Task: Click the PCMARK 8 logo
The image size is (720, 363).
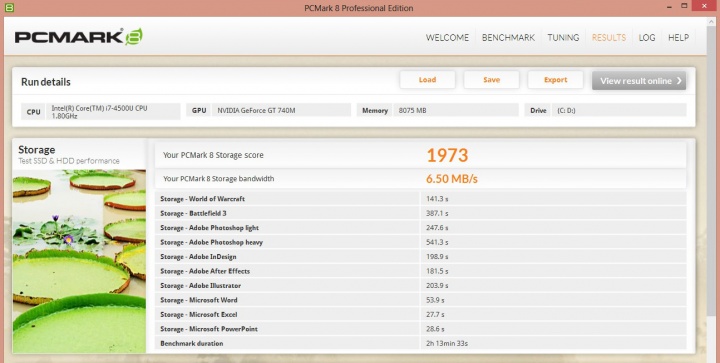Action: pyautogui.click(x=79, y=37)
